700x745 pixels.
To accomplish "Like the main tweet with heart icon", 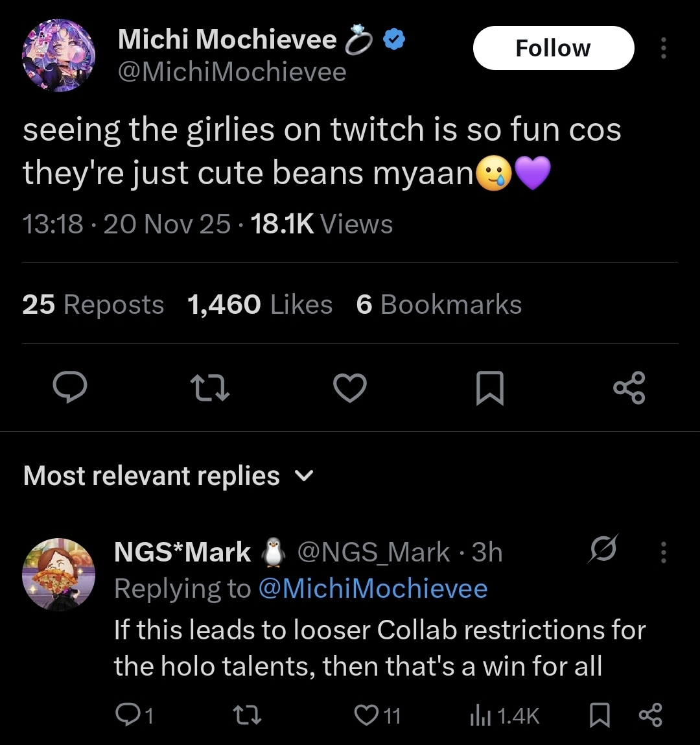I will click(350, 388).
